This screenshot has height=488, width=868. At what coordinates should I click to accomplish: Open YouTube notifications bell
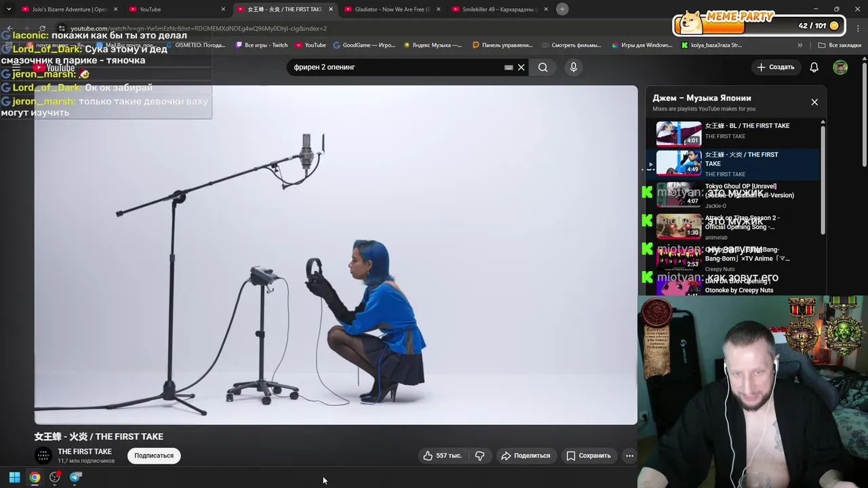click(814, 67)
